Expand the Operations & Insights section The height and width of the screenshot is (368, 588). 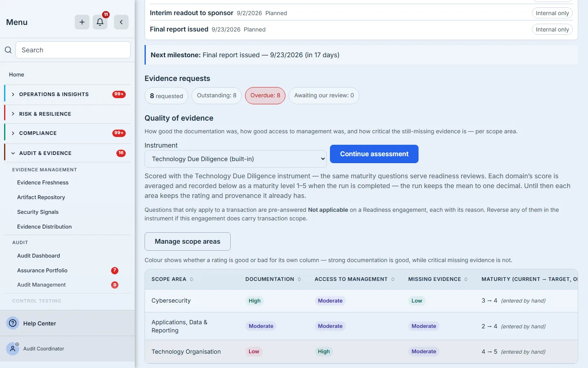tap(67, 94)
